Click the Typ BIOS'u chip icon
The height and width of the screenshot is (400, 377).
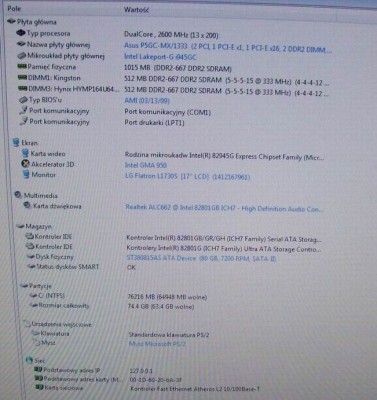(23, 100)
